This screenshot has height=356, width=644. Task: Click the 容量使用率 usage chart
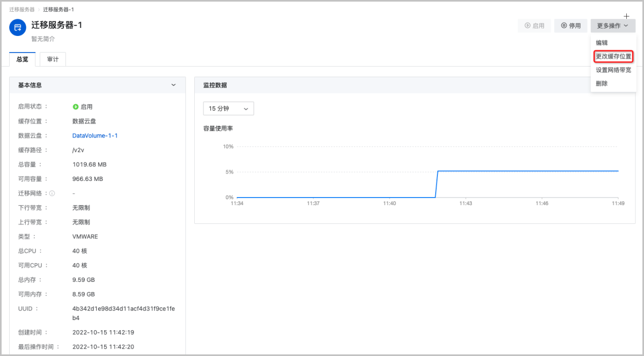424,172
